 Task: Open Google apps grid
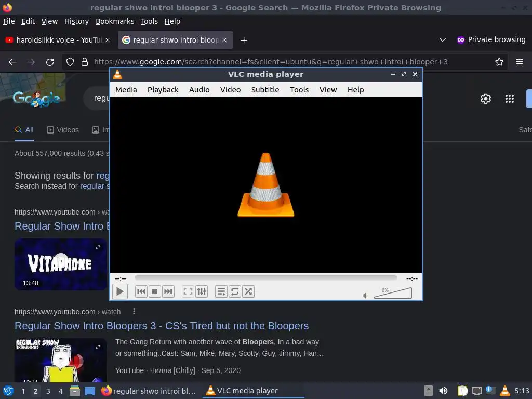[510, 99]
